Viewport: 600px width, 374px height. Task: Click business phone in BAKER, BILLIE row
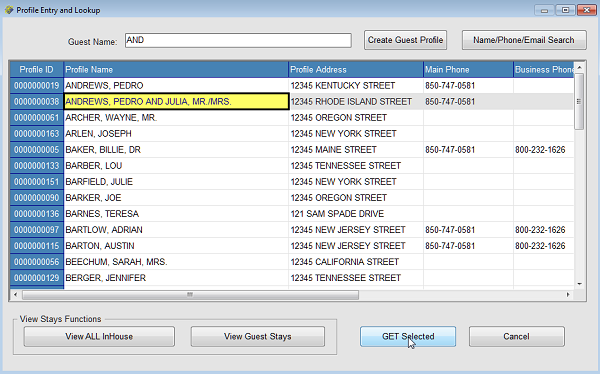point(544,150)
